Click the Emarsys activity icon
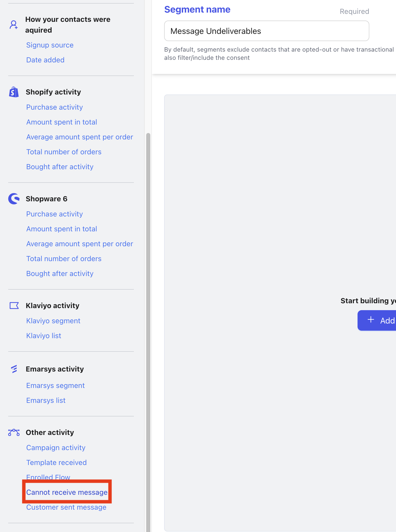The image size is (396, 532). pyautogui.click(x=14, y=369)
